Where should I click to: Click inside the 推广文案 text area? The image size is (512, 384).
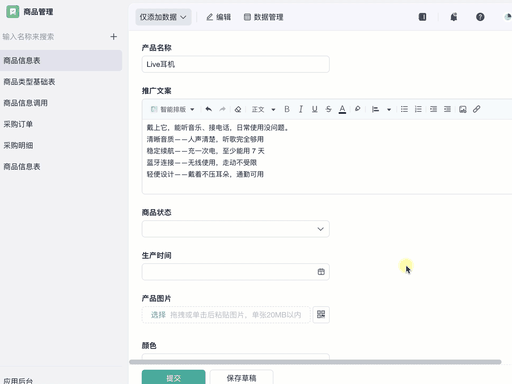pyautogui.click(x=328, y=156)
